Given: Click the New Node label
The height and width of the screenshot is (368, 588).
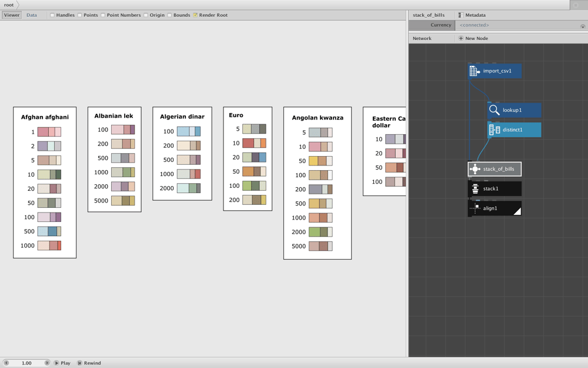Looking at the screenshot, I should tap(477, 38).
